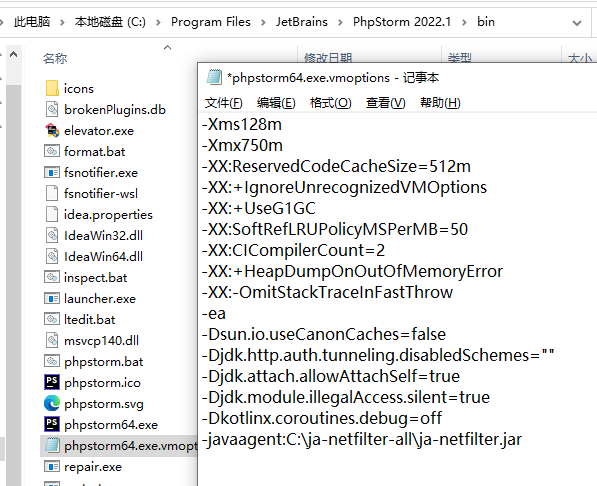Open the 格式(O) menu in Notepad
Screen dimensions: 597x486
pyautogui.click(x=330, y=103)
